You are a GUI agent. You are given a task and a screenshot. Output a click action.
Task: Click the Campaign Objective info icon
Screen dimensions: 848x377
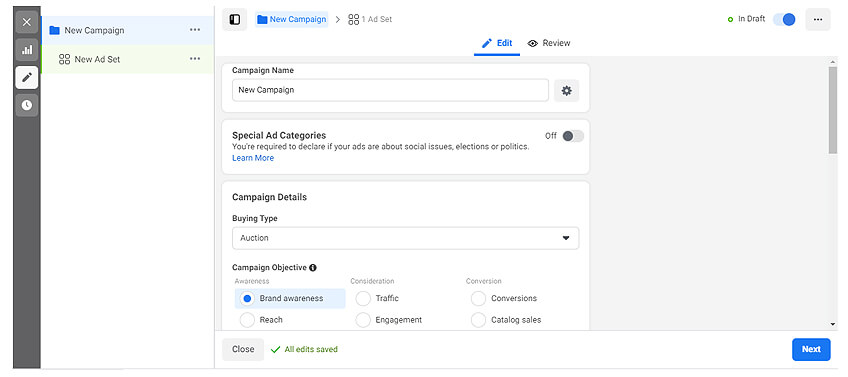click(313, 267)
